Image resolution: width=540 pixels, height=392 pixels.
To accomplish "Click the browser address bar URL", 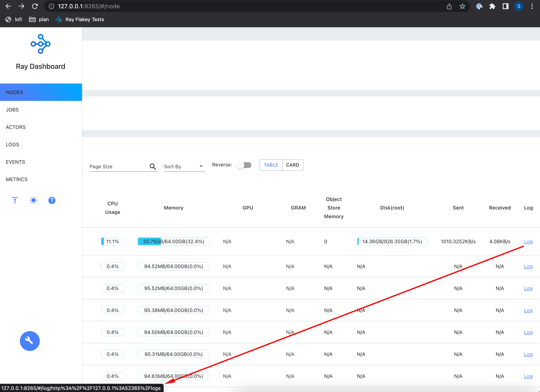I will coord(89,6).
